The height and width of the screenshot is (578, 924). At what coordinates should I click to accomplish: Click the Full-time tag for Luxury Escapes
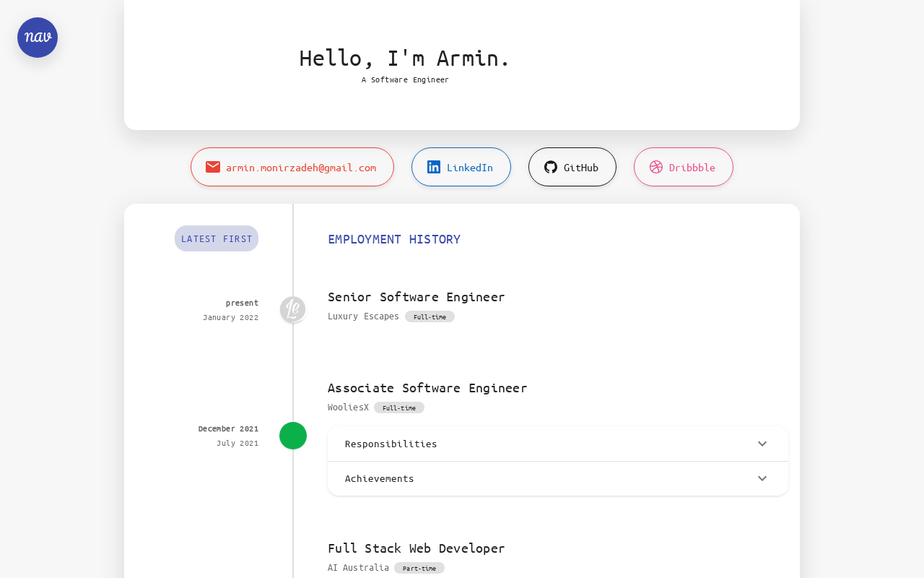[430, 316]
